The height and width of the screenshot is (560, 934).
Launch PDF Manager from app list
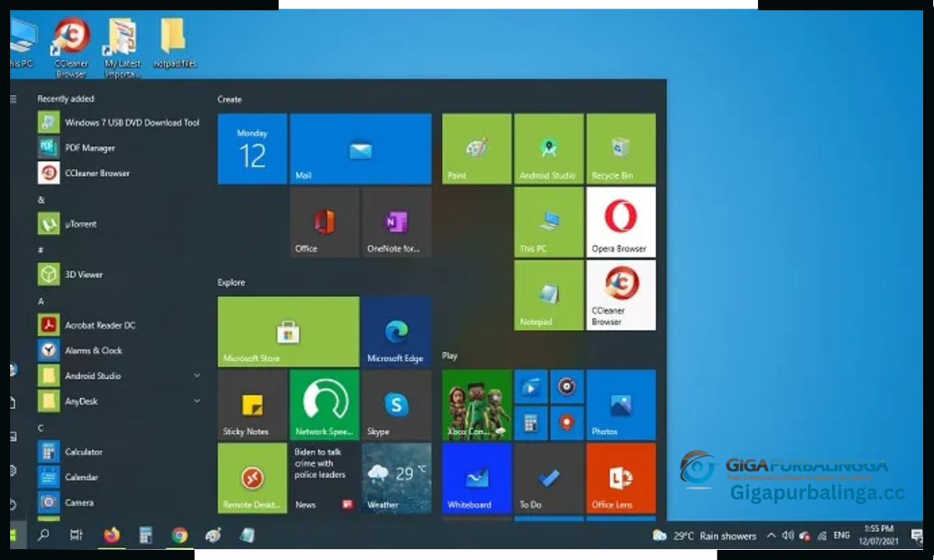(x=121, y=148)
